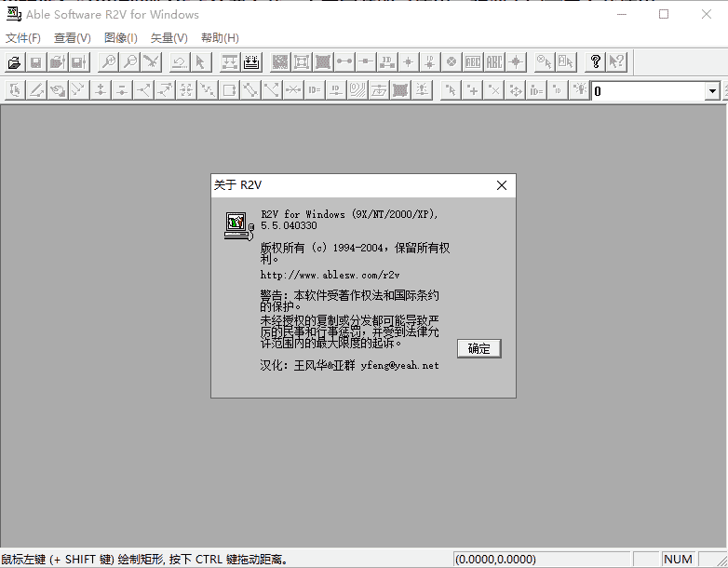This screenshot has width=728, height=568.
Task: Click the add node plus icon
Action: [101, 90]
